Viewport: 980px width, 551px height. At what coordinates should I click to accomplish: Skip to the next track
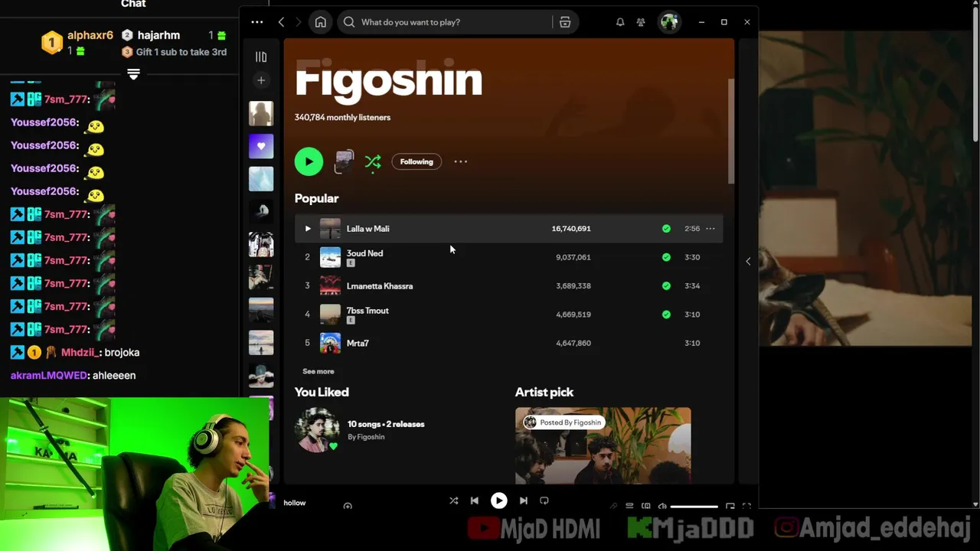[523, 500]
